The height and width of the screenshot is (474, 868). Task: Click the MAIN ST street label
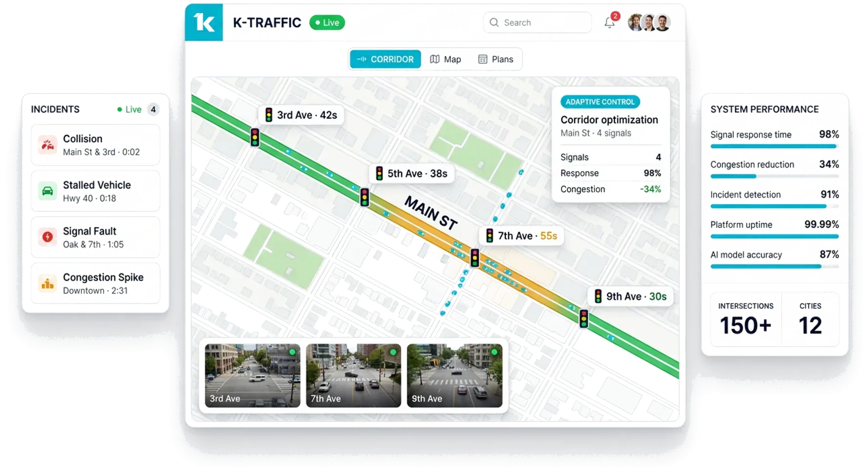(x=431, y=212)
